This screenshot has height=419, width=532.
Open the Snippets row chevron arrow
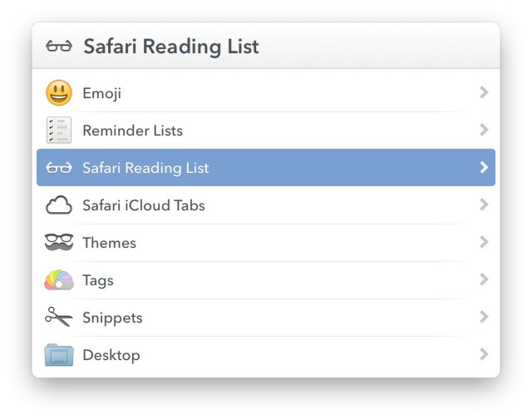tap(484, 318)
